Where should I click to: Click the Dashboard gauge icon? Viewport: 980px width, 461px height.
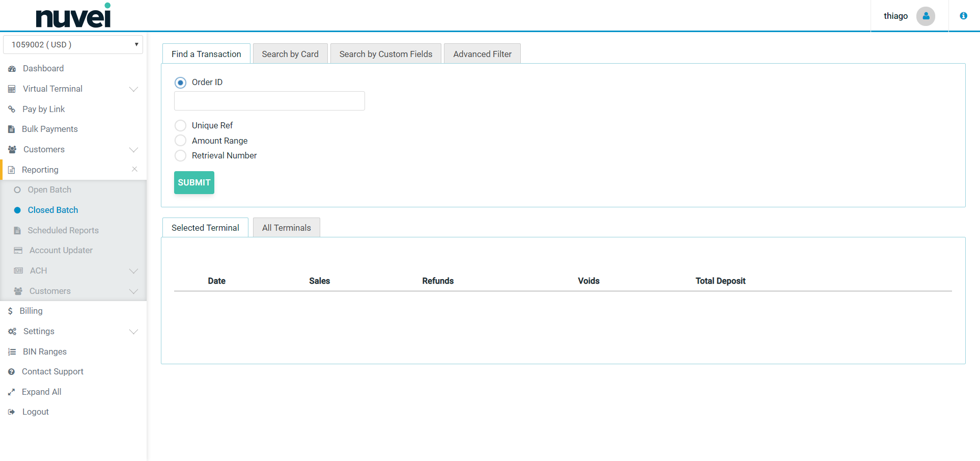tap(12, 69)
